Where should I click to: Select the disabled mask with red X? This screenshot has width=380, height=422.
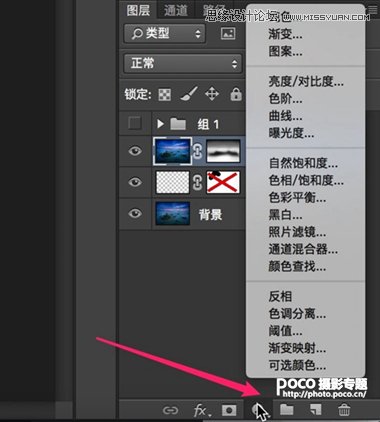tap(223, 182)
